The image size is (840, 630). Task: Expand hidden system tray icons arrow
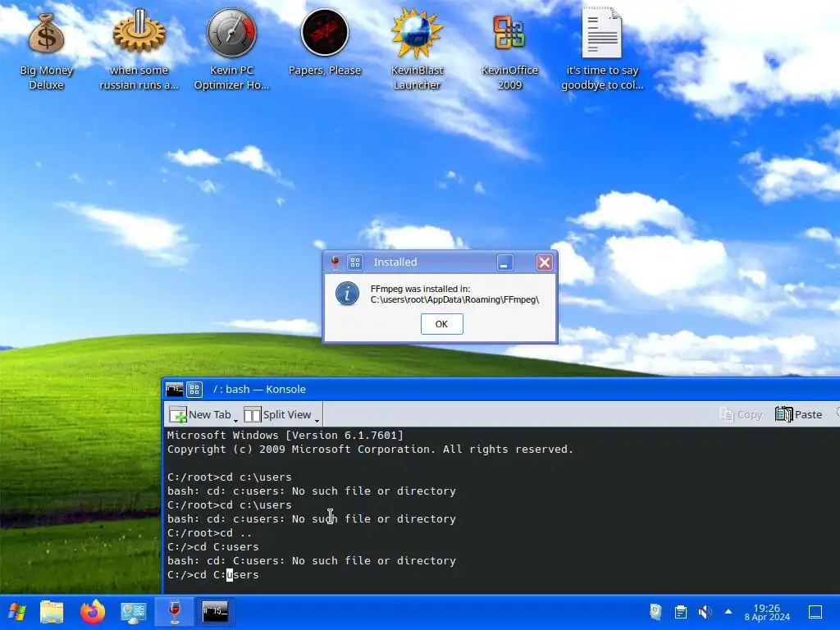click(x=728, y=611)
